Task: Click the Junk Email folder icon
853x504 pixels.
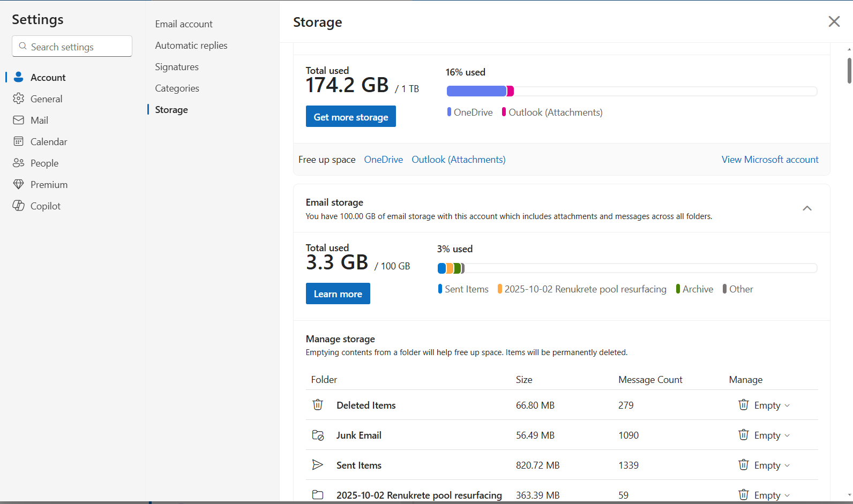Action: click(x=318, y=435)
